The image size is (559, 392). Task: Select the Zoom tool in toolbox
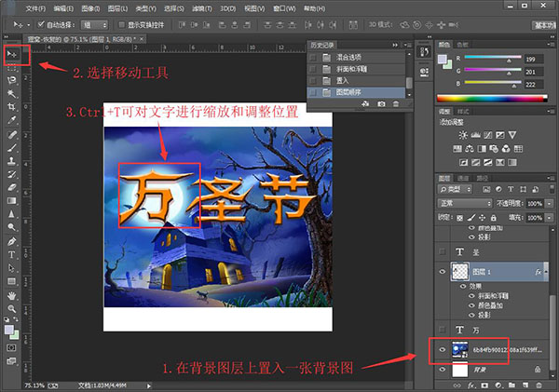click(x=12, y=308)
